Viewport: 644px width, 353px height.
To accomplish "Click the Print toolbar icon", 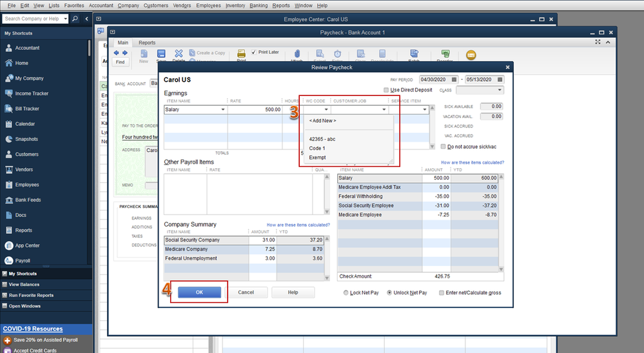I will (x=242, y=53).
